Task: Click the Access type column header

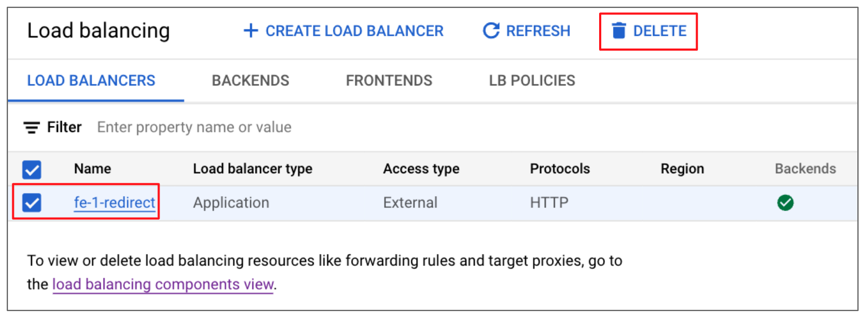Action: (421, 169)
